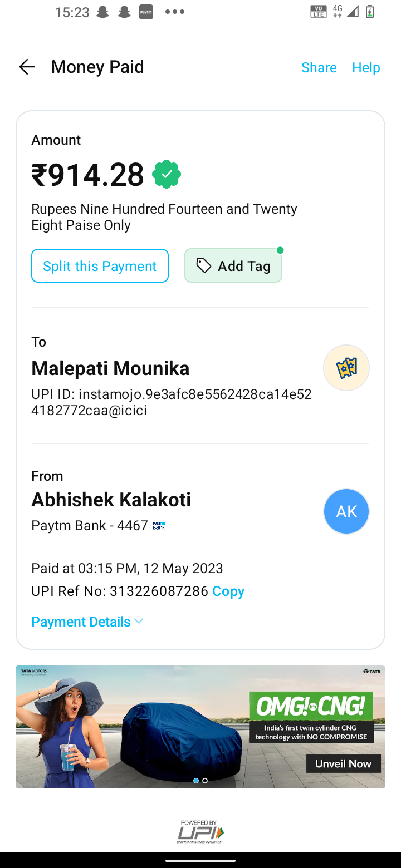The image size is (401, 868).
Task: Tap the battery icon in status bar
Action: (x=369, y=12)
